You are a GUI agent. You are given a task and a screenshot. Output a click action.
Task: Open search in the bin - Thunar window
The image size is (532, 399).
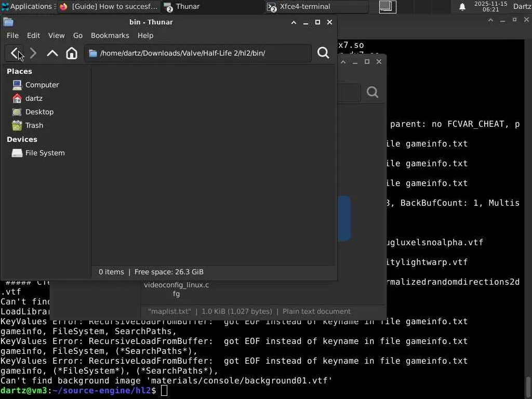(x=323, y=53)
